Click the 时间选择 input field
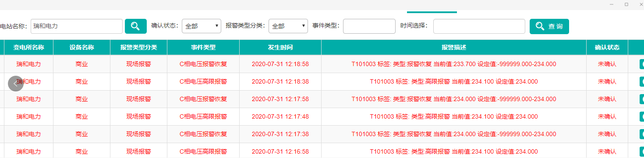This screenshot has height=158, width=644. coord(479,26)
